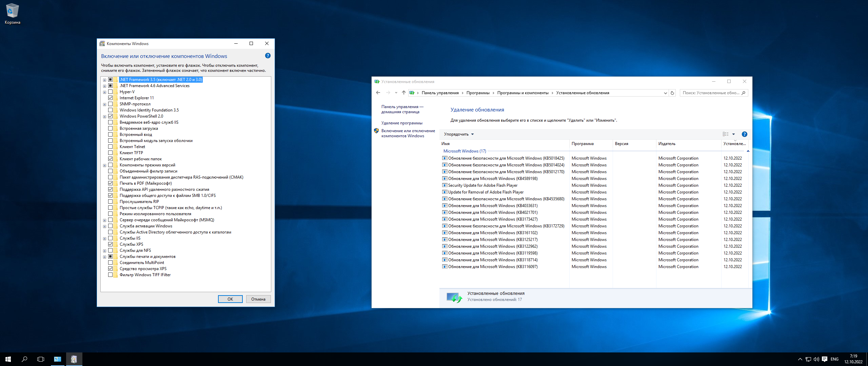Image resolution: width=868 pixels, height=366 pixels.
Task: Collapse the Microsoft Windows (17) group
Action: click(x=748, y=151)
